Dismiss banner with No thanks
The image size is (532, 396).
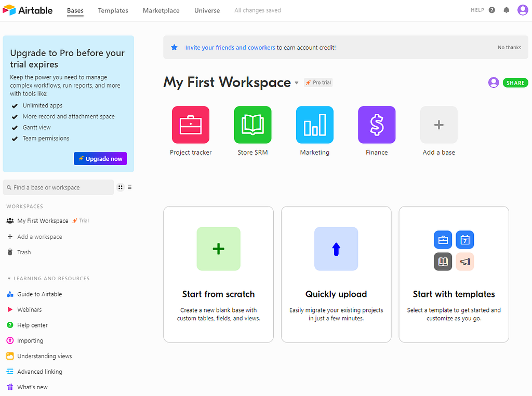click(509, 47)
